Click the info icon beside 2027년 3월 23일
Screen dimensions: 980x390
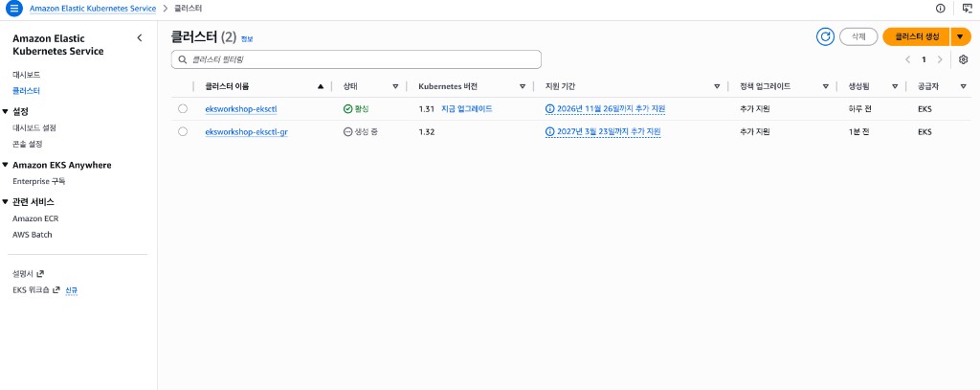(549, 132)
